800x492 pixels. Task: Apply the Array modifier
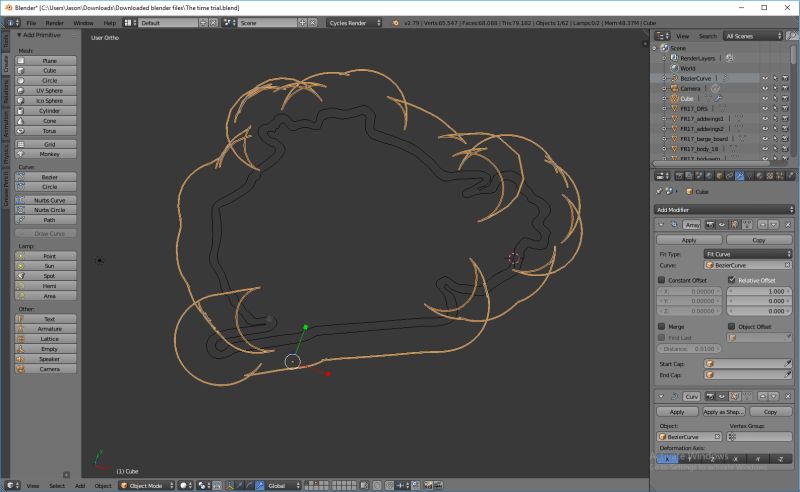coord(689,240)
